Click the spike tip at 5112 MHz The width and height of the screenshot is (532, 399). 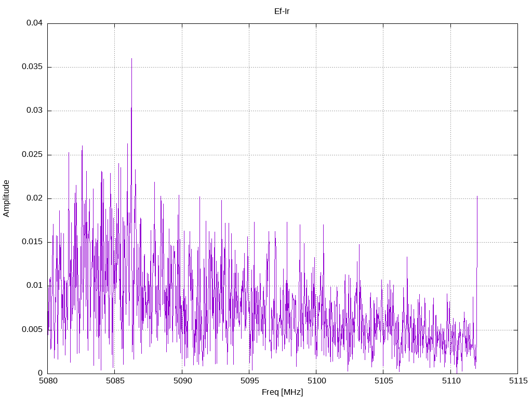click(477, 196)
